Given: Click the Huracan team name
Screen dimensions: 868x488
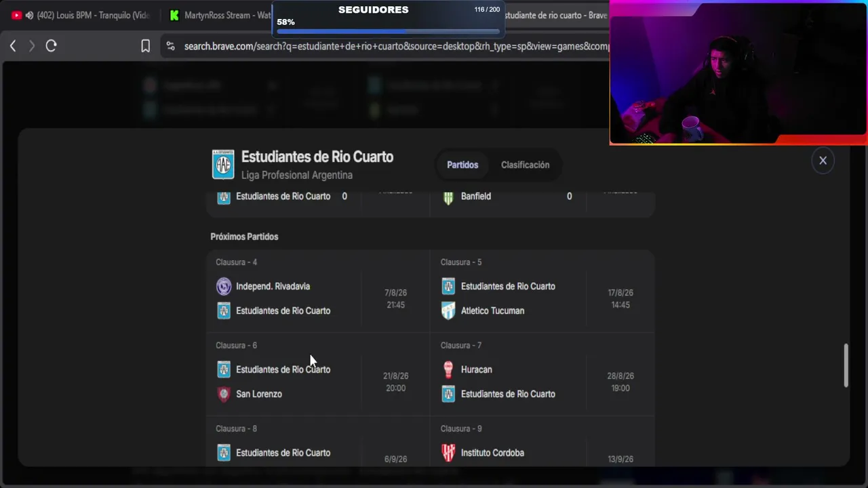Looking at the screenshot, I should pos(477,369).
